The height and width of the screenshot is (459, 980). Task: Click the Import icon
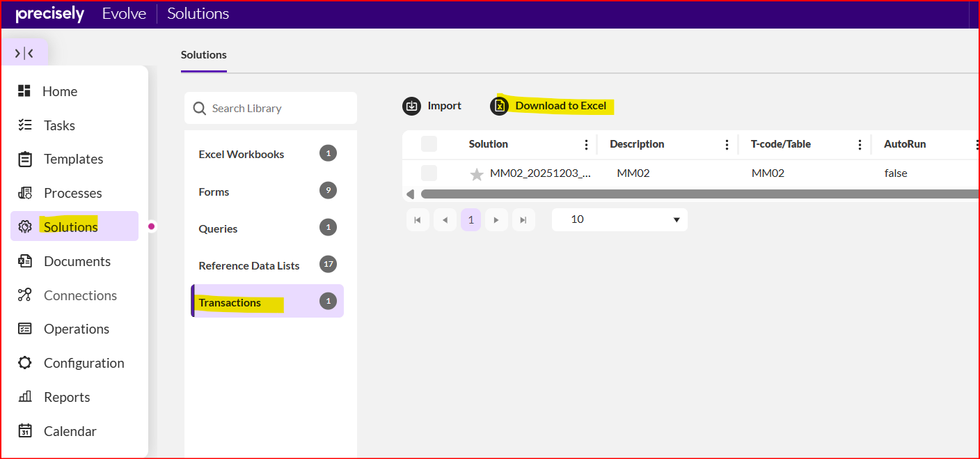pyautogui.click(x=411, y=106)
